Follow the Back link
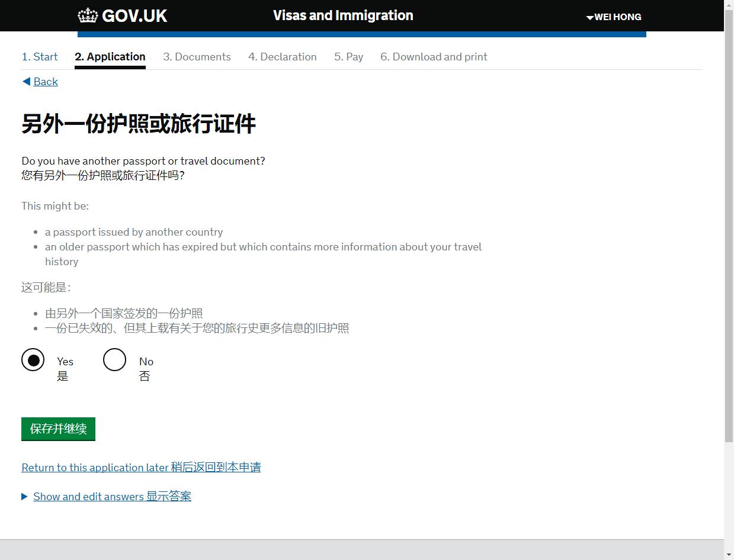This screenshot has height=560, width=734. click(46, 82)
